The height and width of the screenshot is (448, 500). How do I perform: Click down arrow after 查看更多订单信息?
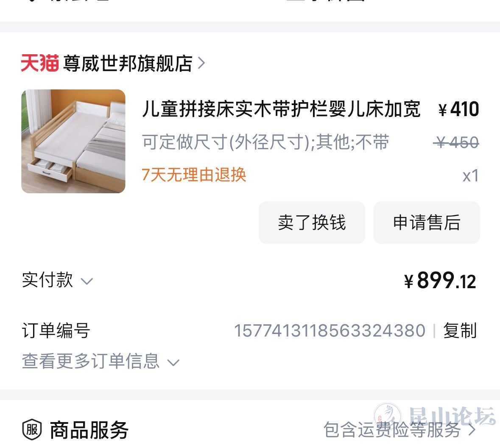173,363
